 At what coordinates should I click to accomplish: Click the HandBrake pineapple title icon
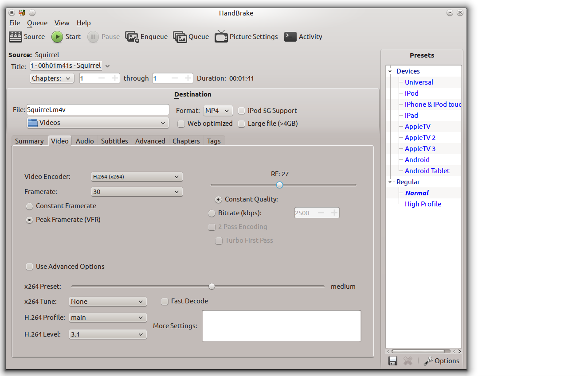(x=22, y=13)
